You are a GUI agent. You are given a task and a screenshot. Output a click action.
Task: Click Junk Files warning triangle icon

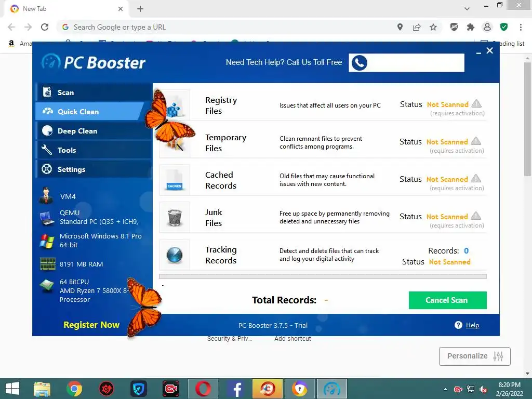pyautogui.click(x=476, y=216)
